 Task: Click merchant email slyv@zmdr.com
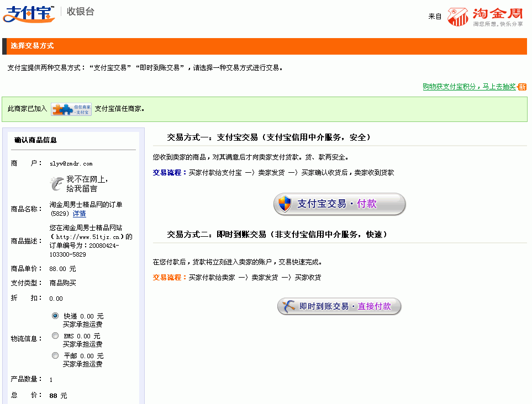pyautogui.click(x=71, y=164)
